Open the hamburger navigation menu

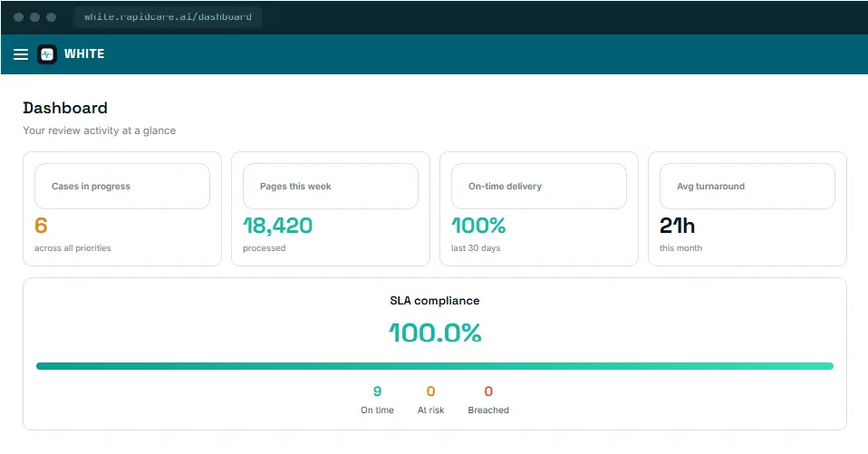coord(21,54)
